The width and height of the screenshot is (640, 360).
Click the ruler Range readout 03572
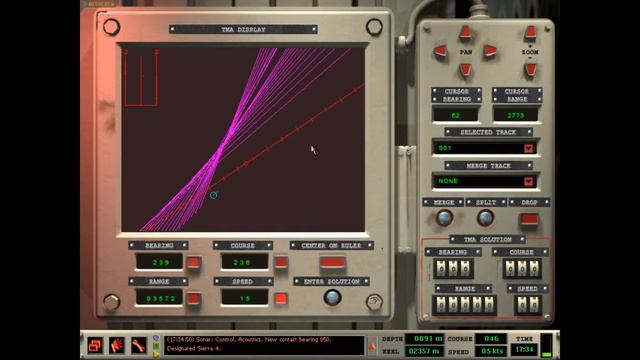160,298
